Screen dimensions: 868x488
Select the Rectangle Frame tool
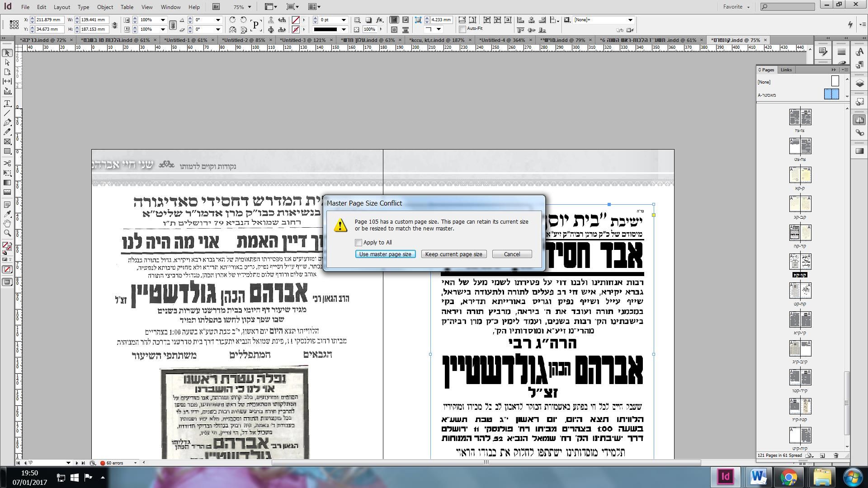tap(7, 141)
